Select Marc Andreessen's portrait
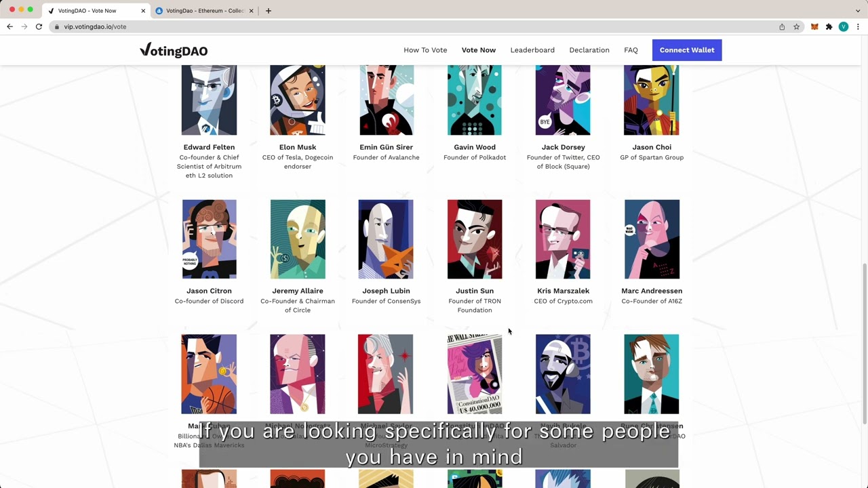 pos(652,239)
